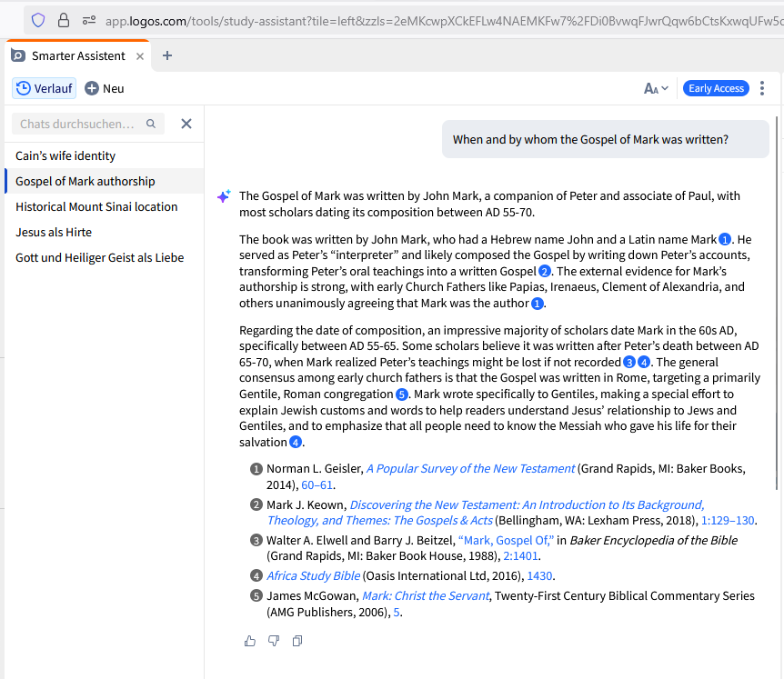Open the Historical Mount Sinai location chat
The image size is (784, 679).
(x=104, y=207)
